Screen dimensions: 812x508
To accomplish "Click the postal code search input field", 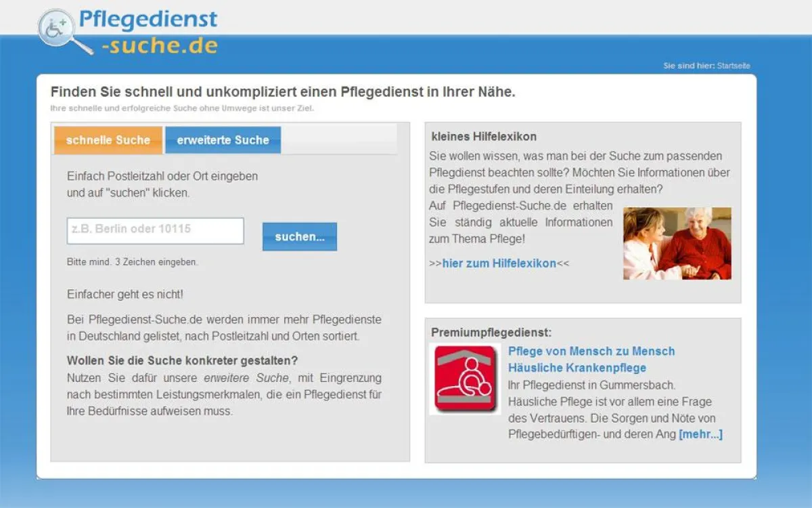I will tap(154, 231).
